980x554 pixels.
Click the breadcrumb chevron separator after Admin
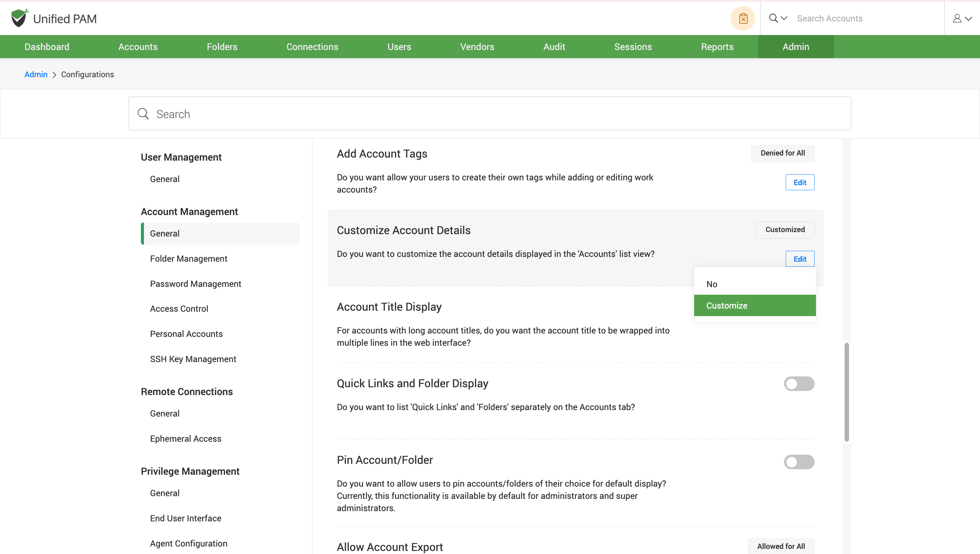click(x=54, y=75)
